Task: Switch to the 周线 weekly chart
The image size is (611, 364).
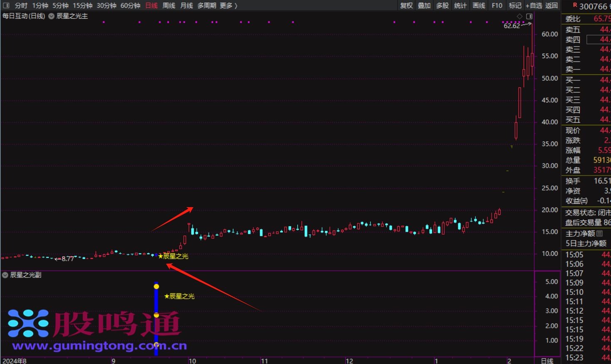Action: pos(168,5)
